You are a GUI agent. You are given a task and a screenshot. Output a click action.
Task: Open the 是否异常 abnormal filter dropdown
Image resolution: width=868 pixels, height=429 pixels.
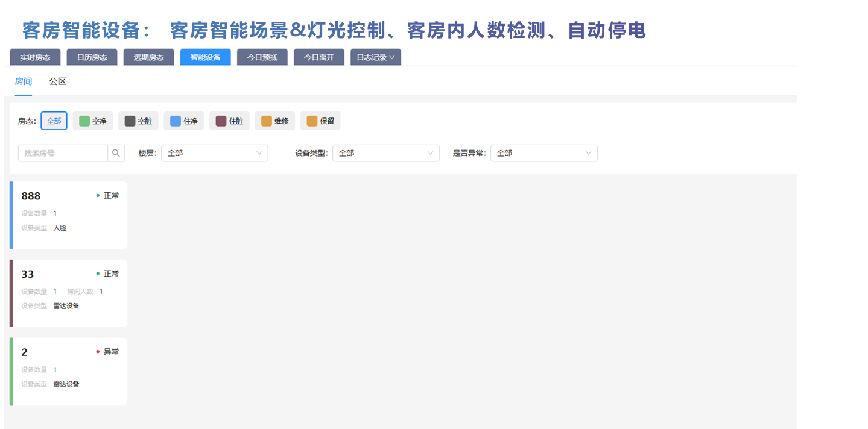tap(543, 153)
